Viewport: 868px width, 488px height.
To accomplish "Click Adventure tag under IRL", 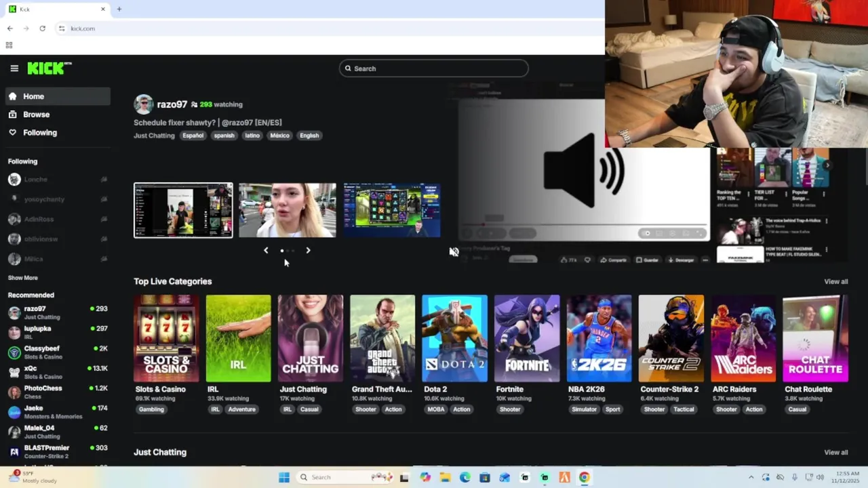I will tap(241, 409).
